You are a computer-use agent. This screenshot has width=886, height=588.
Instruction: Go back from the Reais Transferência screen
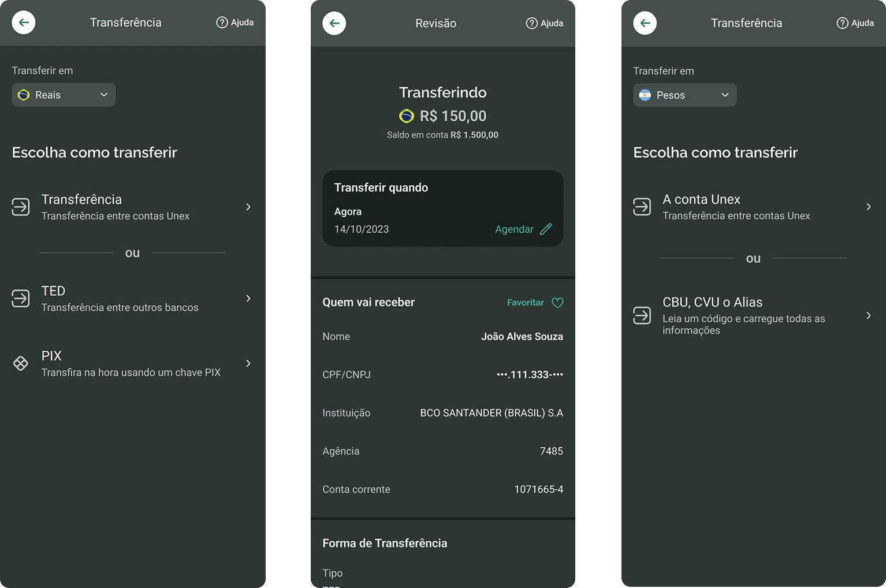(24, 23)
